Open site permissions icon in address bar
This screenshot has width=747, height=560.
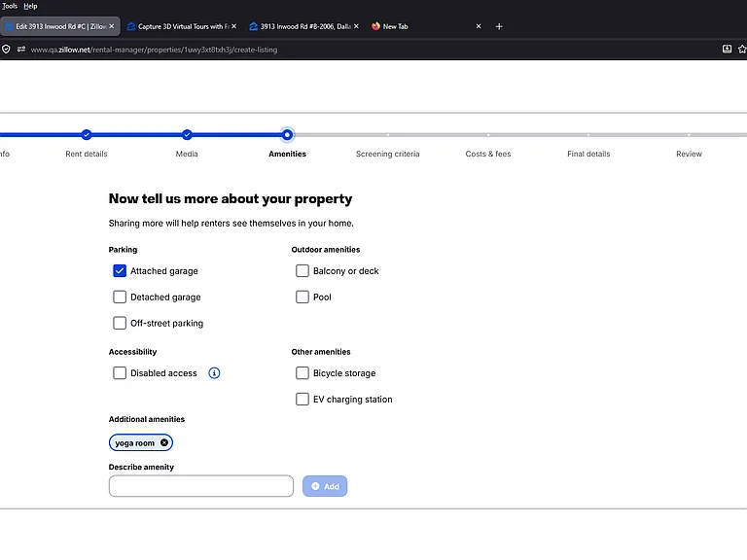(21, 49)
